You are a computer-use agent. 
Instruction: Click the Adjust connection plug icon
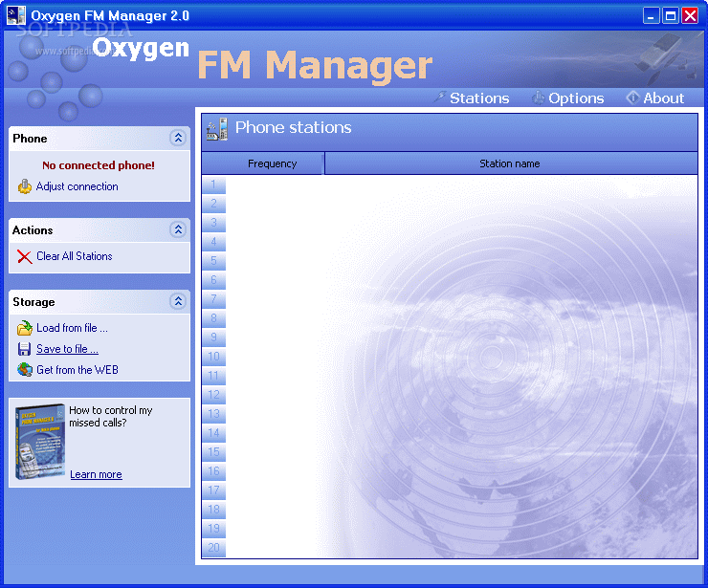point(24,186)
